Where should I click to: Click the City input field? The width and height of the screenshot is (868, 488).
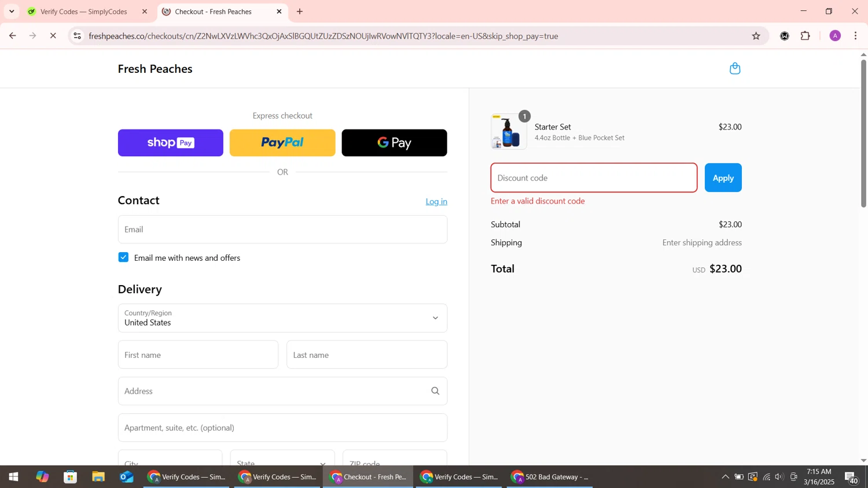(x=170, y=458)
